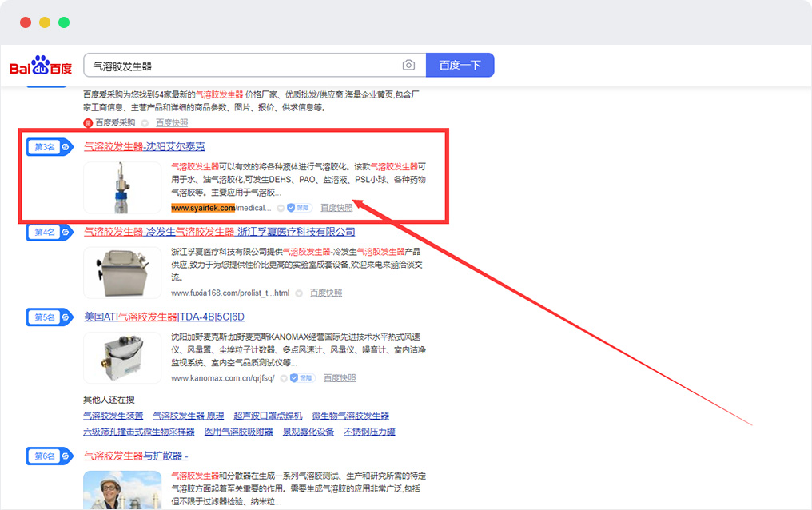Open the thumbnail of man in hard hat

(122, 490)
